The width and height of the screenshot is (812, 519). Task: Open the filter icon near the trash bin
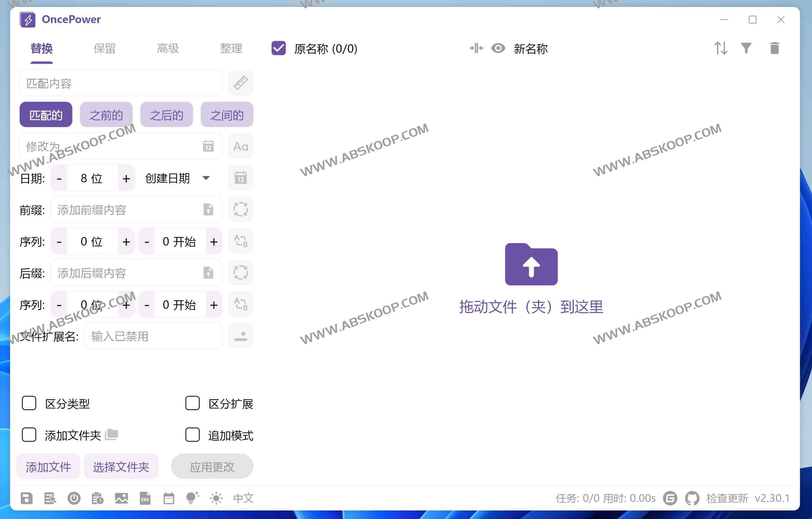pos(747,48)
